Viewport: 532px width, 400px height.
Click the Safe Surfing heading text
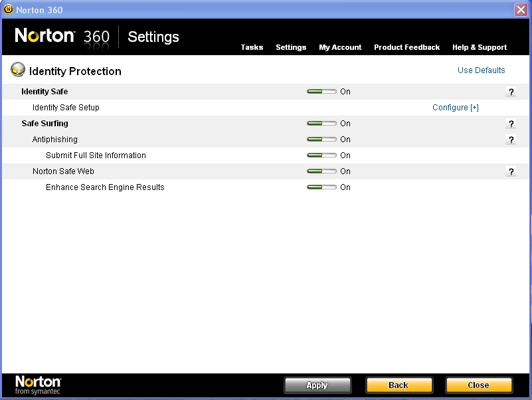tap(44, 124)
